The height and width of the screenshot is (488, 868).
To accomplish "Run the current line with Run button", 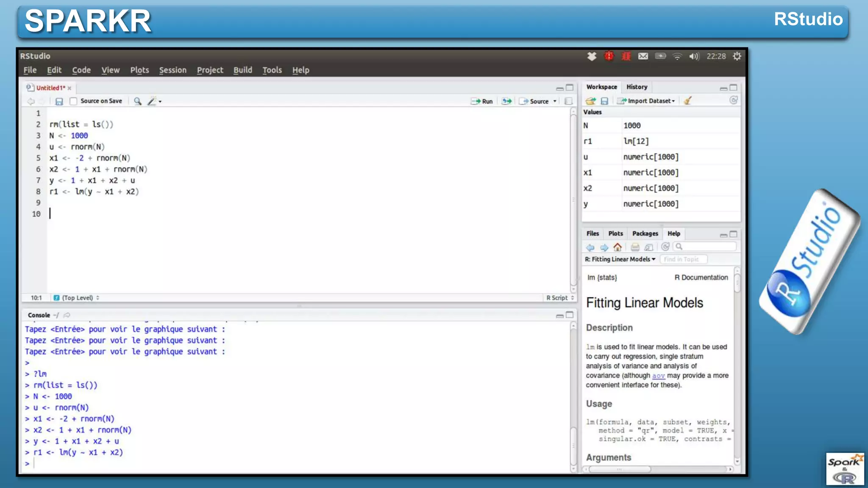I will pos(482,101).
